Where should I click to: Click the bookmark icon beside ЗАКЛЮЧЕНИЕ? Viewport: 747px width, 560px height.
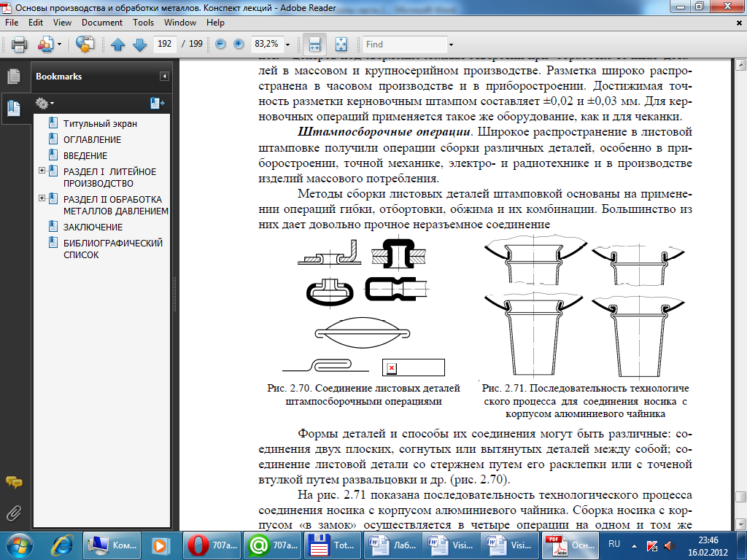click(x=53, y=226)
